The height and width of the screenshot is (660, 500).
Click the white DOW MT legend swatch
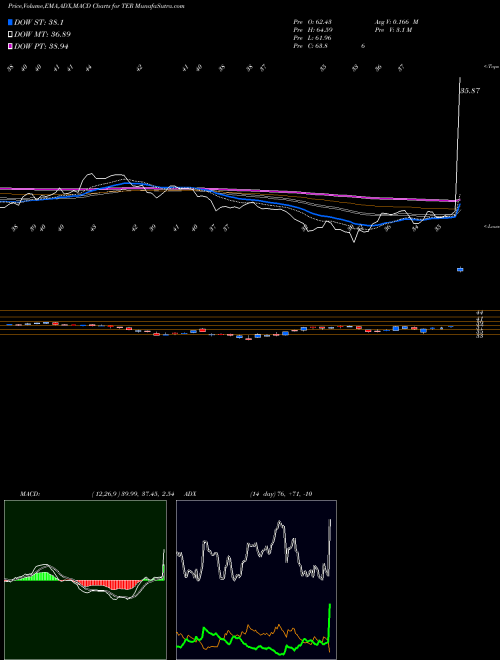pyautogui.click(x=10, y=35)
